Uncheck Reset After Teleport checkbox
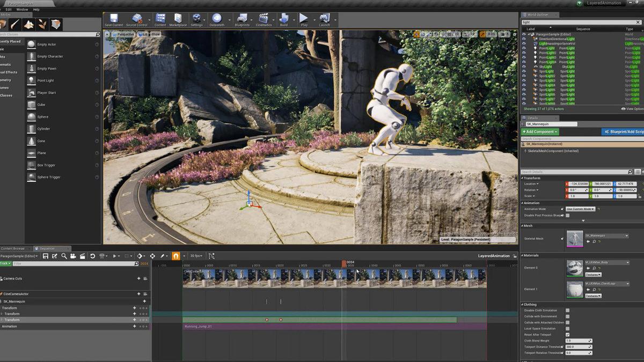Viewport: 644px width, 362px height. pyautogui.click(x=567, y=335)
